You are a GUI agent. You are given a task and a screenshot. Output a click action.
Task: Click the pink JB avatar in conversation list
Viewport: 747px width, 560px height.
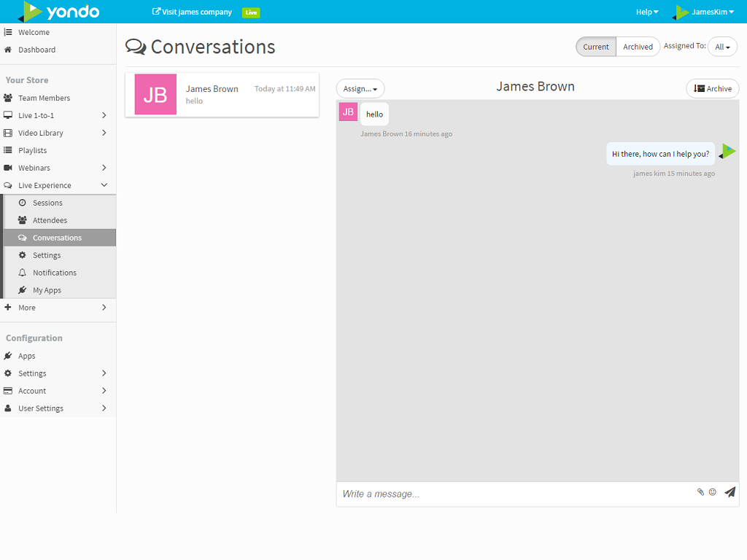[155, 94]
